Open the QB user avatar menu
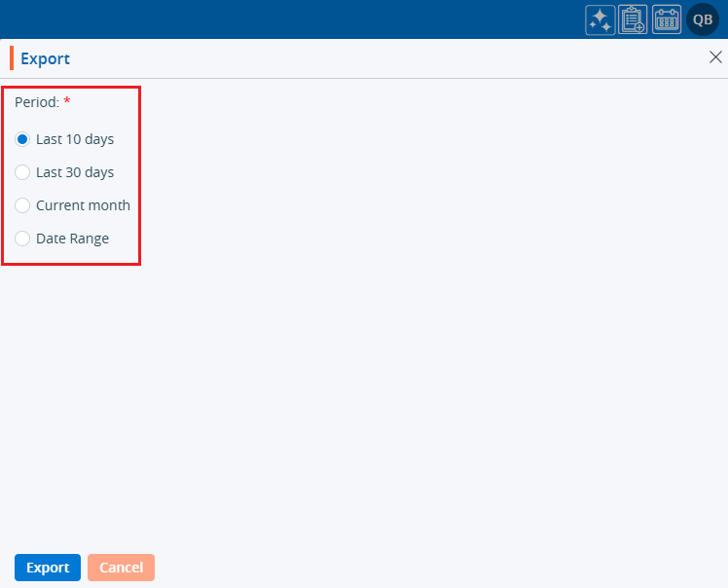 click(x=703, y=19)
